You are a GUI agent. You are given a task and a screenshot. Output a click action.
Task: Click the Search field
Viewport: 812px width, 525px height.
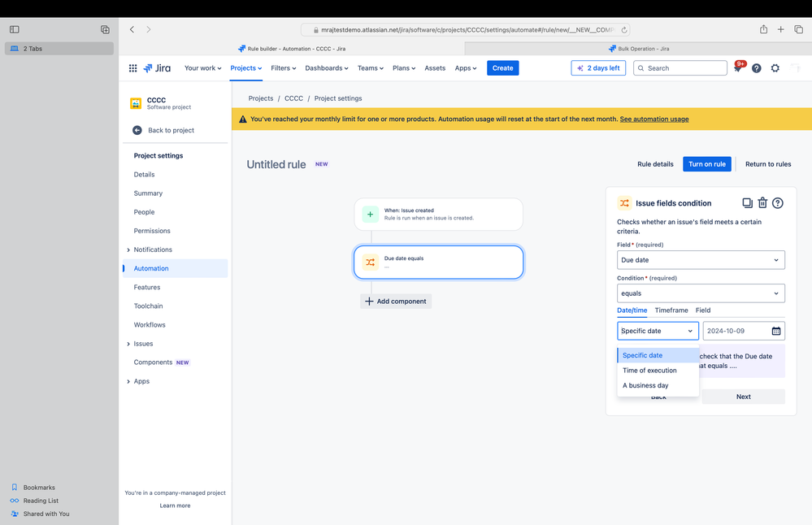pos(680,68)
